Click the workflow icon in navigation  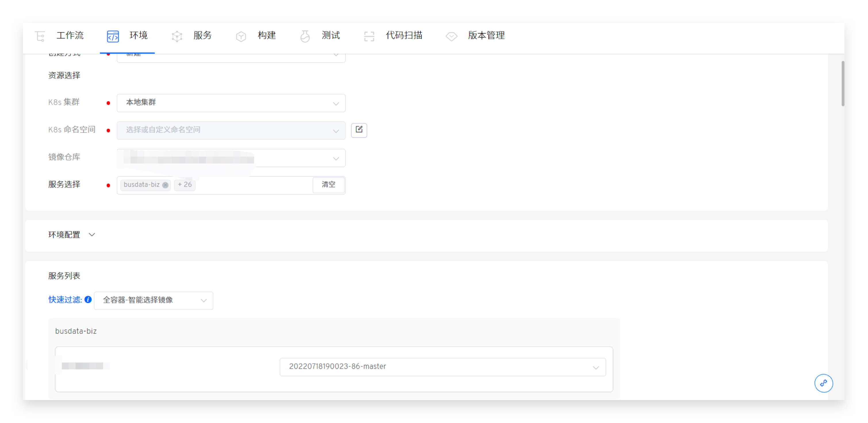[40, 36]
